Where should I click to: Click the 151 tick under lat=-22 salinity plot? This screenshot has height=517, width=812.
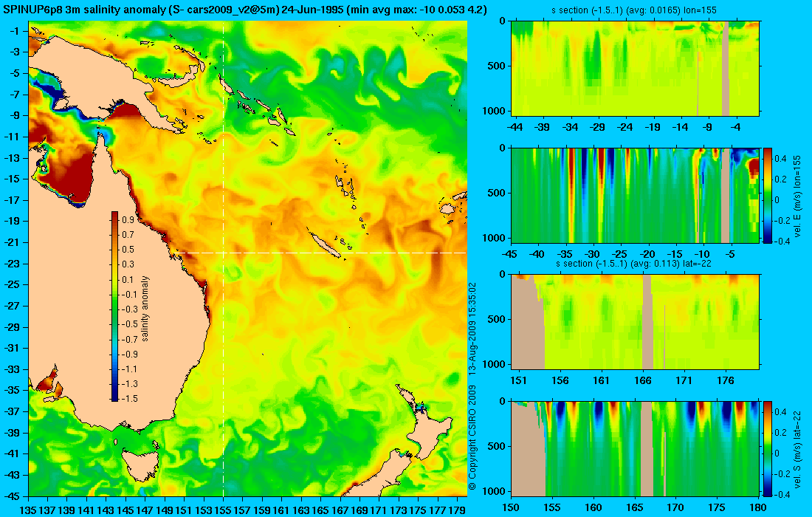point(518,381)
